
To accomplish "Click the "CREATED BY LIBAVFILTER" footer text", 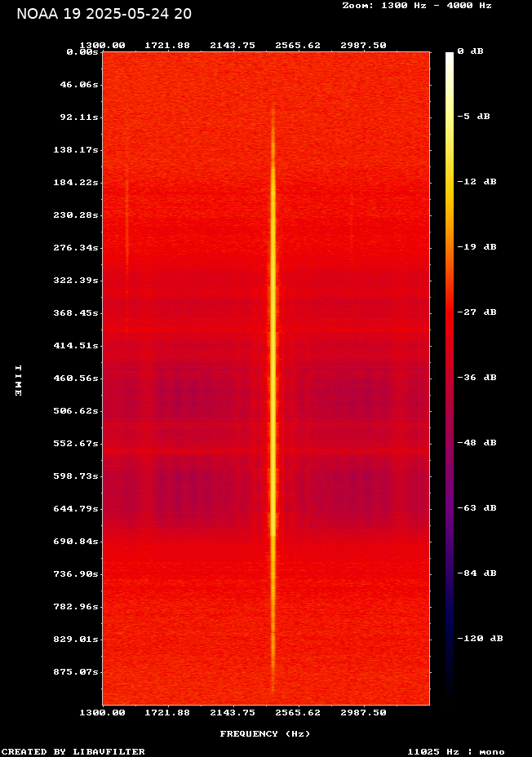I will click(x=73, y=751).
